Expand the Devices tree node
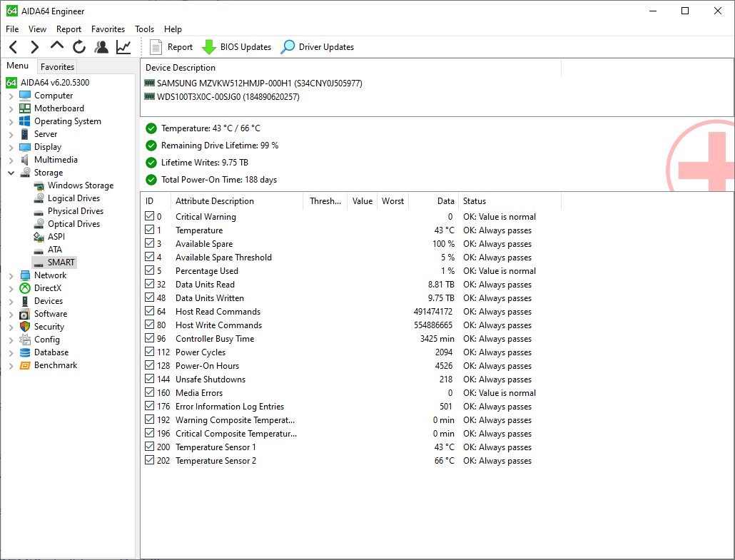Viewport: 735px width, 560px height. (11, 302)
